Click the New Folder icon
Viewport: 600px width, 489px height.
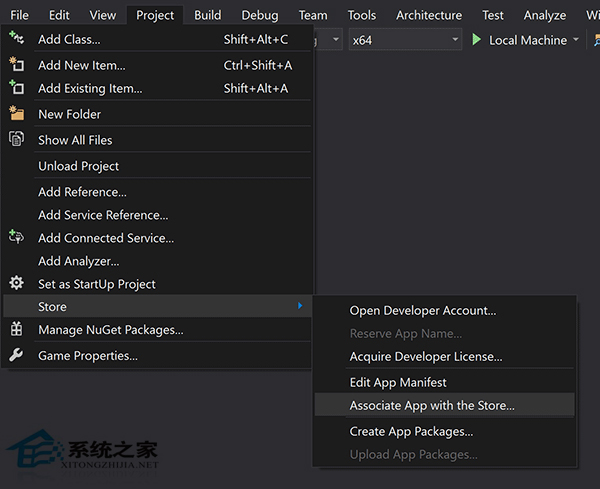(x=16, y=113)
